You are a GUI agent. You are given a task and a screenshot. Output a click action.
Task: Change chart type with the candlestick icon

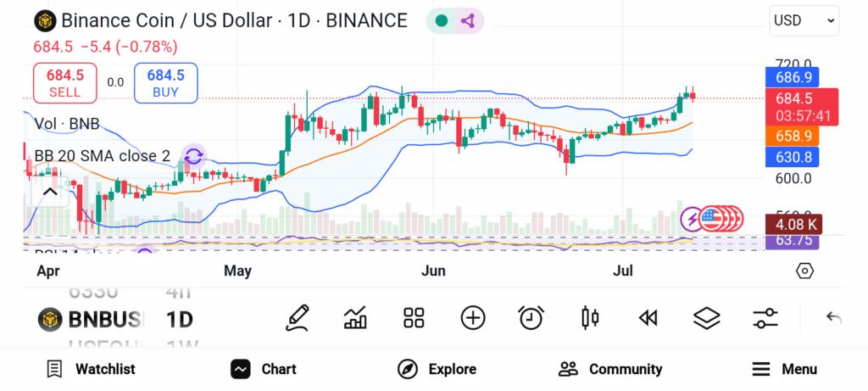click(x=590, y=318)
